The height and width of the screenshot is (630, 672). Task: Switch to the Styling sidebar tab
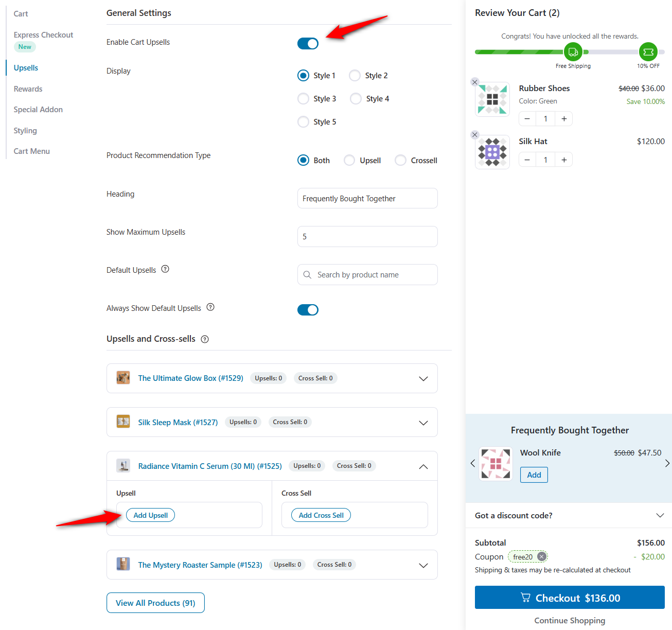tap(25, 130)
